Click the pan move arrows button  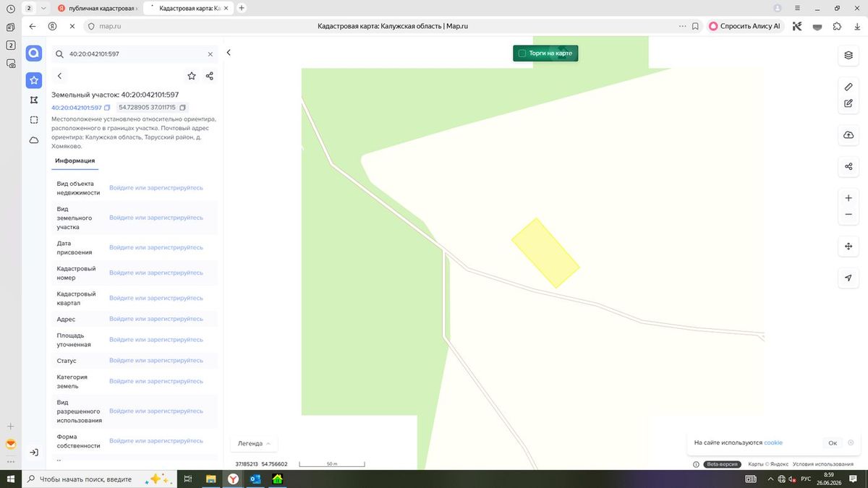coord(848,247)
